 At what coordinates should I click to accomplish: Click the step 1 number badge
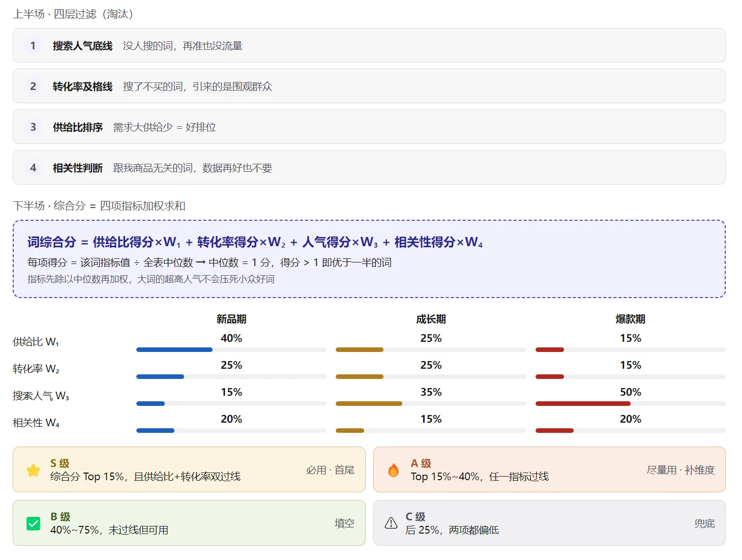click(33, 46)
